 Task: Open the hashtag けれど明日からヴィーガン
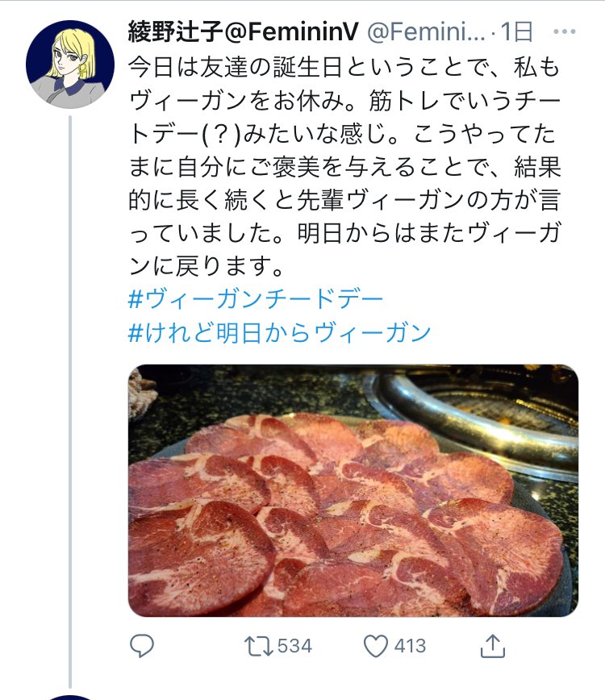pyautogui.click(x=278, y=331)
